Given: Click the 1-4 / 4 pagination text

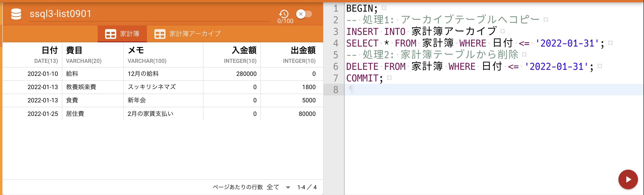Looking at the screenshot, I should tap(307, 187).
